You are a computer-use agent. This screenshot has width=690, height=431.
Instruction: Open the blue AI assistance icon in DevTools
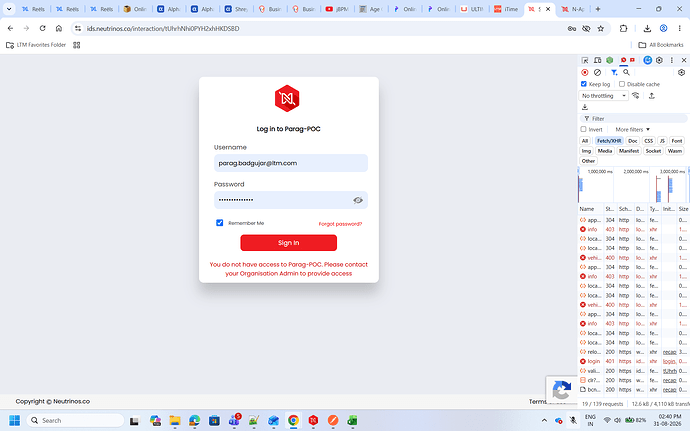(647, 60)
